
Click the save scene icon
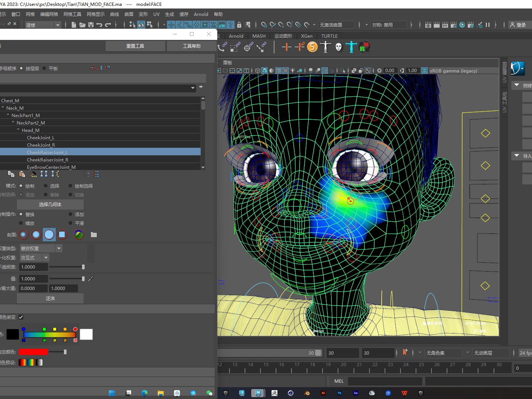(91, 25)
